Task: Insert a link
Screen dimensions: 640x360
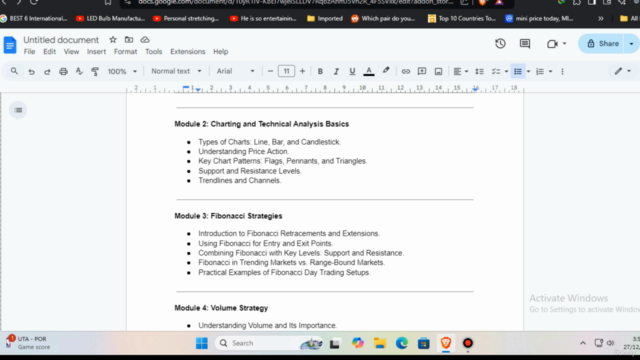Action: [405, 71]
